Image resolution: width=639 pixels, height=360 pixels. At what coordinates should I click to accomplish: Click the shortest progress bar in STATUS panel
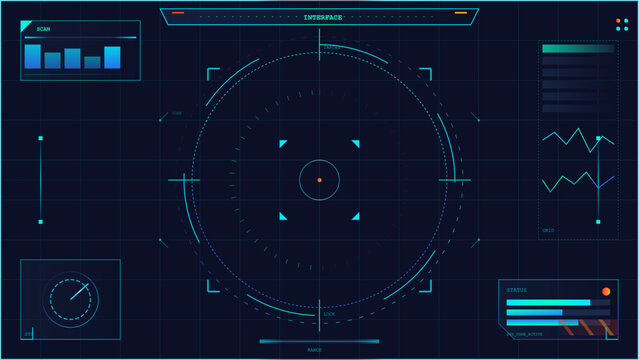[534, 312]
